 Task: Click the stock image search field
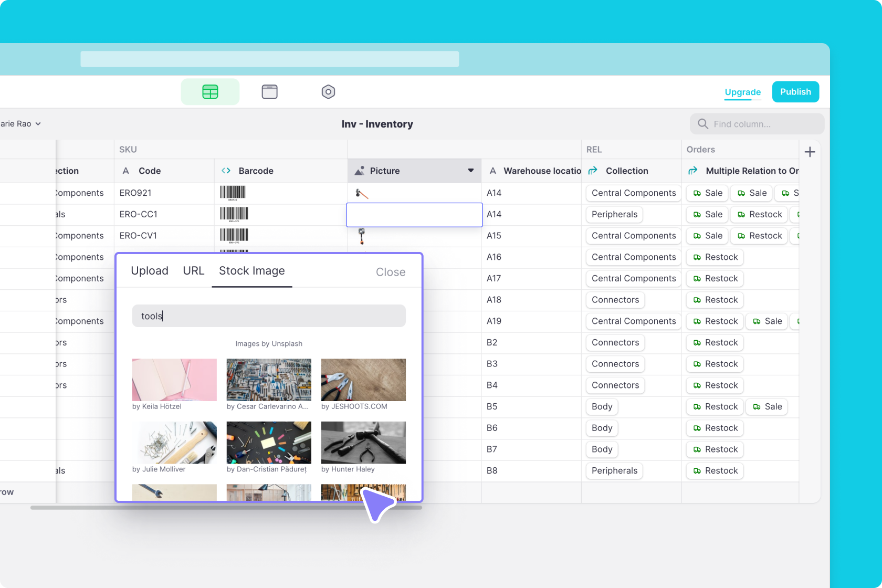[269, 316]
